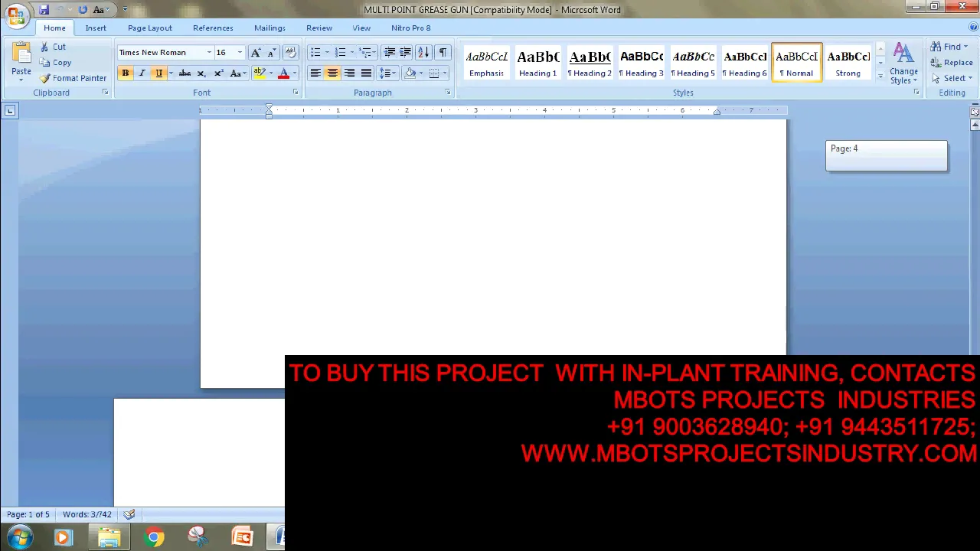Open the Nitro Pro 8 tab
The width and height of the screenshot is (980, 551).
click(x=411, y=28)
